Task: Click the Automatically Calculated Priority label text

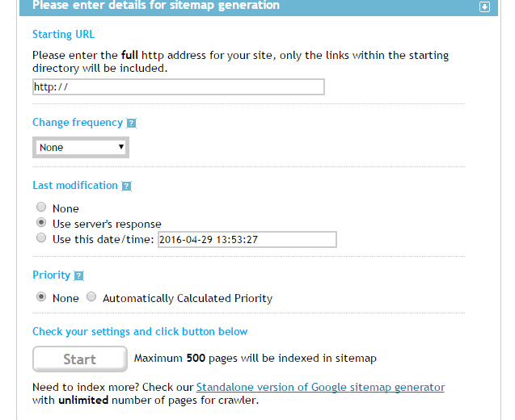Action: 188,298
